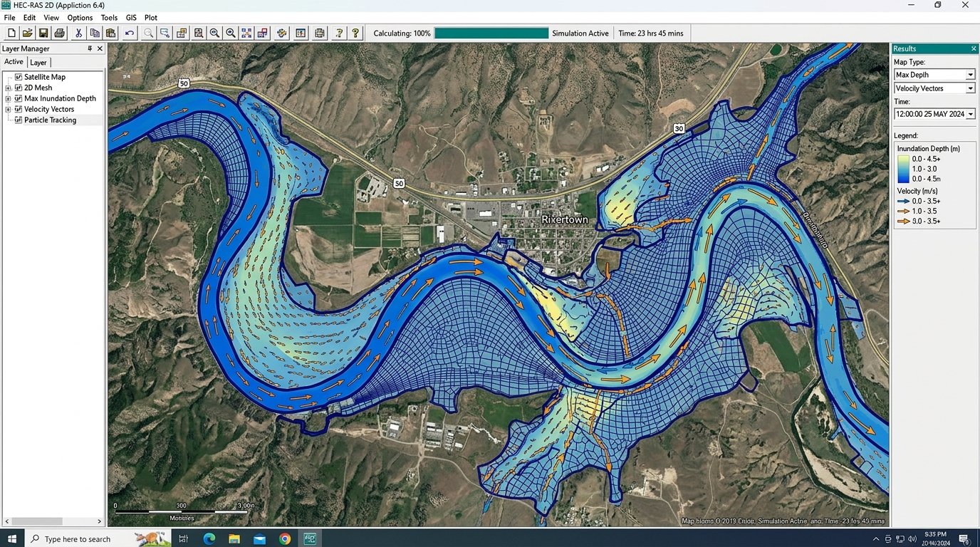Paste using the clipboard toolbar icon
The image size is (980, 547).
[x=110, y=33]
